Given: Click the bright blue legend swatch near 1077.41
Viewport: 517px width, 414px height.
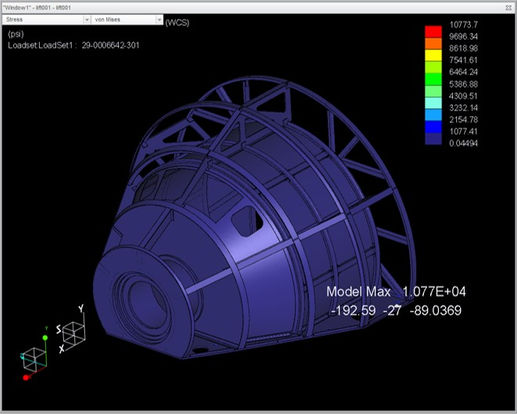Looking at the screenshot, I should (433, 127).
